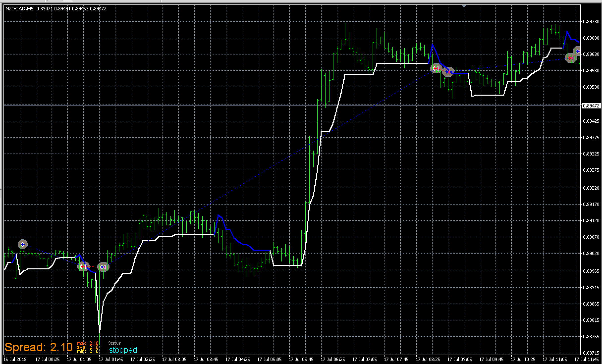Click the 0.89120 price scale label
This screenshot has width=602, height=364.
point(591,221)
